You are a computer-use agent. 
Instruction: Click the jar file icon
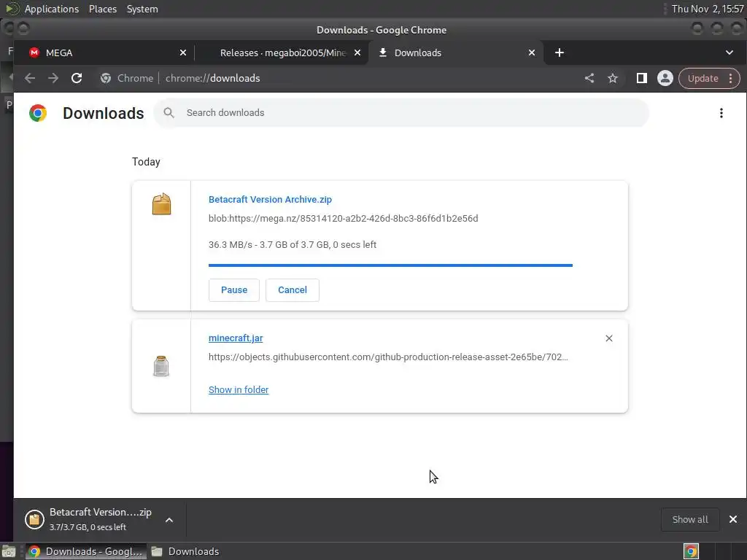click(161, 366)
